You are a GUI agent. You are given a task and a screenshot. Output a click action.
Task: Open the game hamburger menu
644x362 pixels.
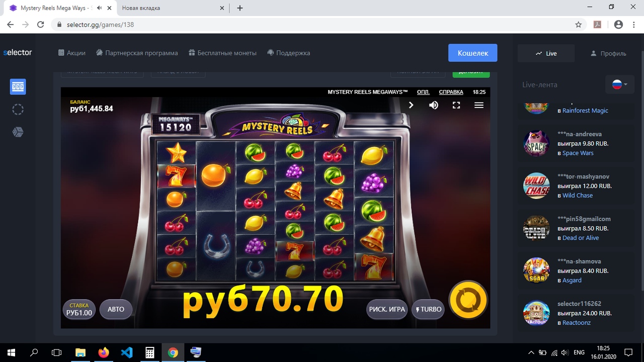[x=479, y=105]
